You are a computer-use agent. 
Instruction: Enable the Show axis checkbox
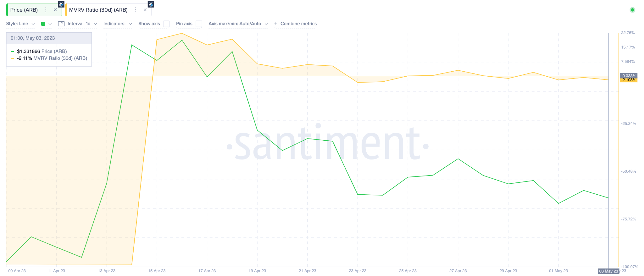166,24
